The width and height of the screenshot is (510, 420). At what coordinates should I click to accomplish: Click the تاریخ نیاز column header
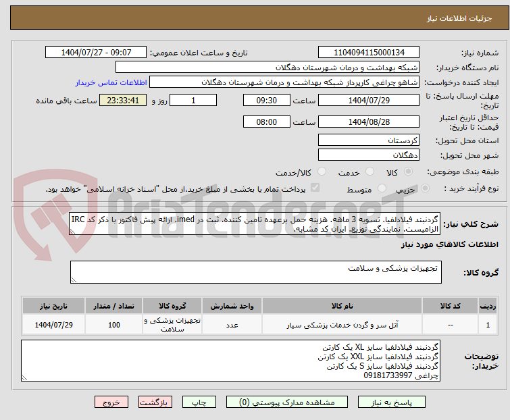[x=53, y=306]
